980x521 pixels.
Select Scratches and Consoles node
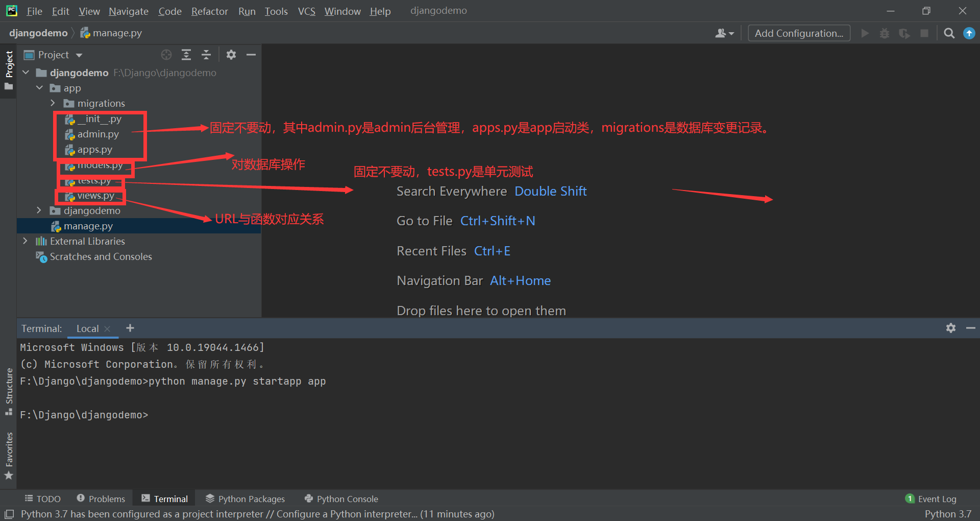click(94, 256)
